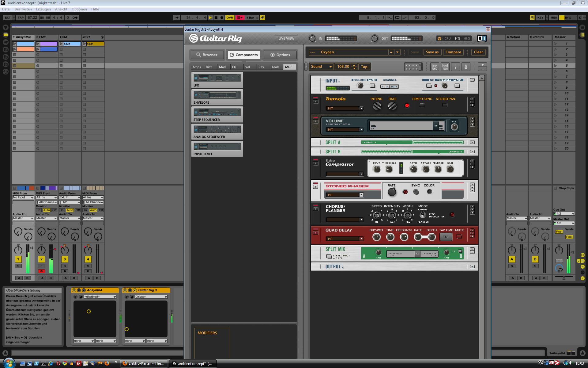Enable Tremolo STEREO PAN switch
This screenshot has height=368, width=588.
[445, 105]
